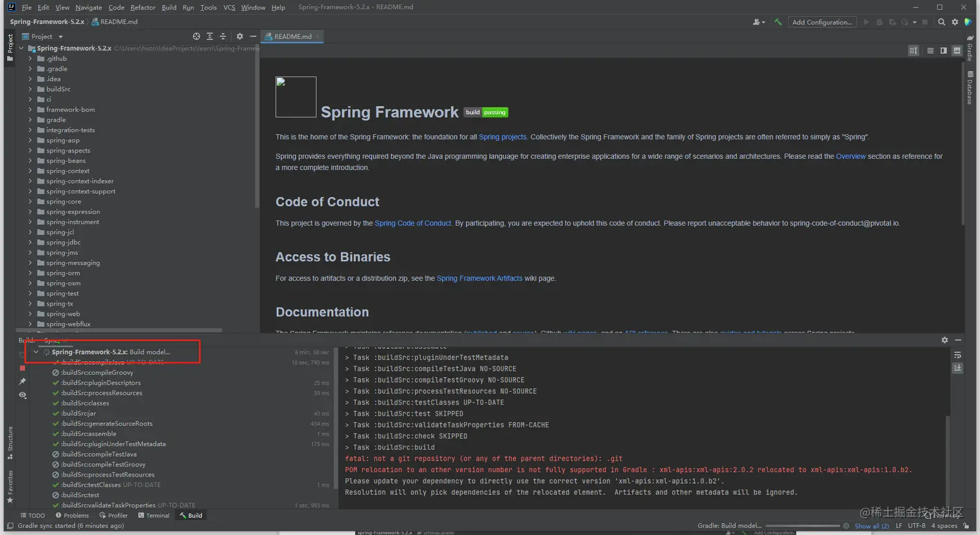
Task: Cancel the Gradle build progress with x
Action: click(846, 526)
